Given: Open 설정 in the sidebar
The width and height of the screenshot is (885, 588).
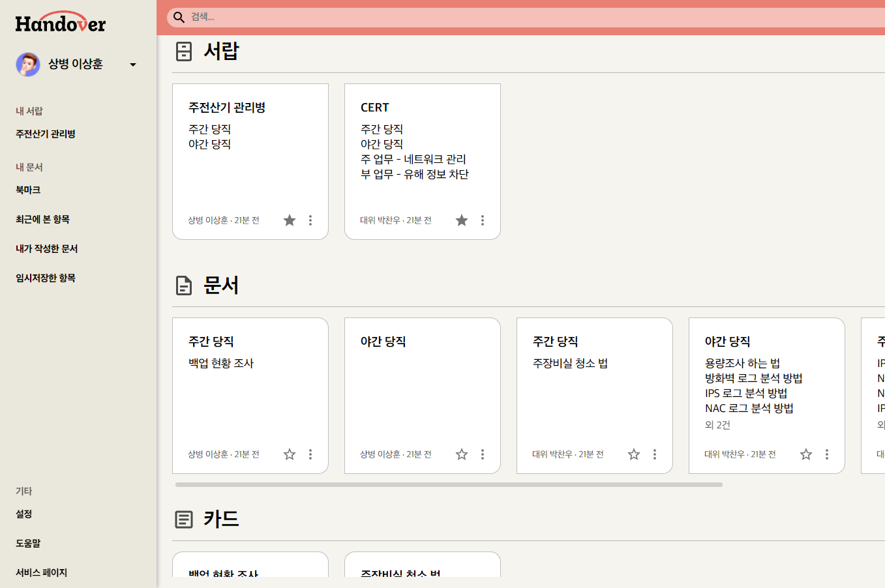Looking at the screenshot, I should pos(23,514).
